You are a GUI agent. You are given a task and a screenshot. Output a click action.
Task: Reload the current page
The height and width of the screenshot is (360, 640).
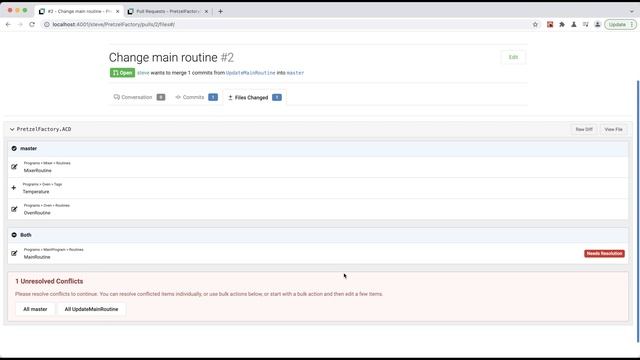point(32,24)
